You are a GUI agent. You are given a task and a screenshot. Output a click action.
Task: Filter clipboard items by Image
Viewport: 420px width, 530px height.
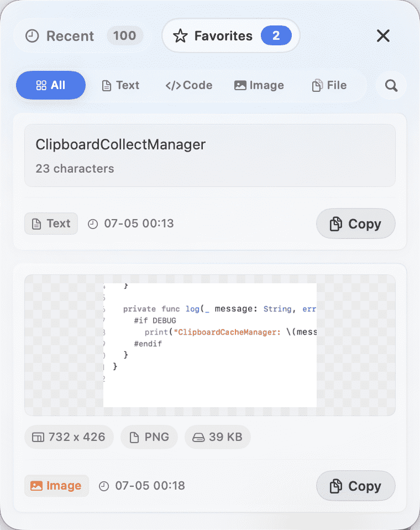[x=259, y=85]
